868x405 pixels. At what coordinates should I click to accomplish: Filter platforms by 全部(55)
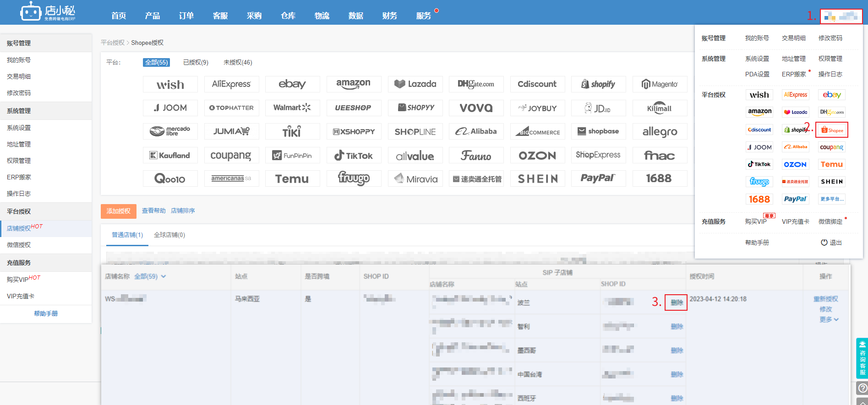[156, 62]
